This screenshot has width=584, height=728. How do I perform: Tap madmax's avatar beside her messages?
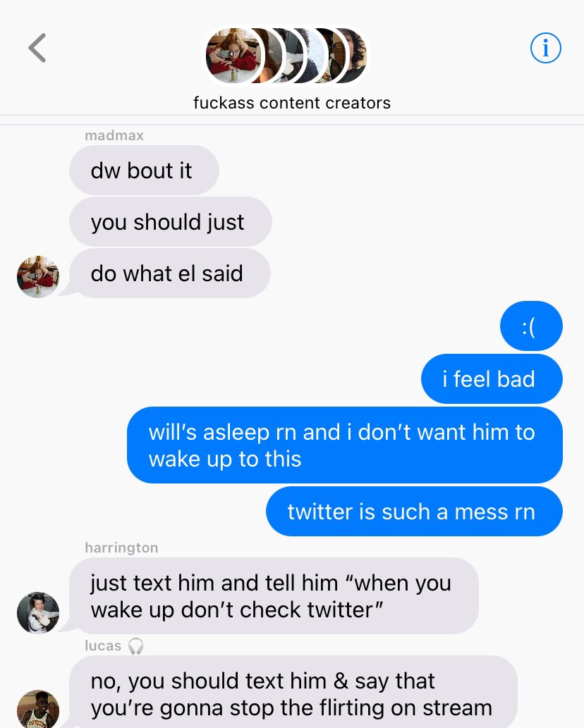point(38,277)
